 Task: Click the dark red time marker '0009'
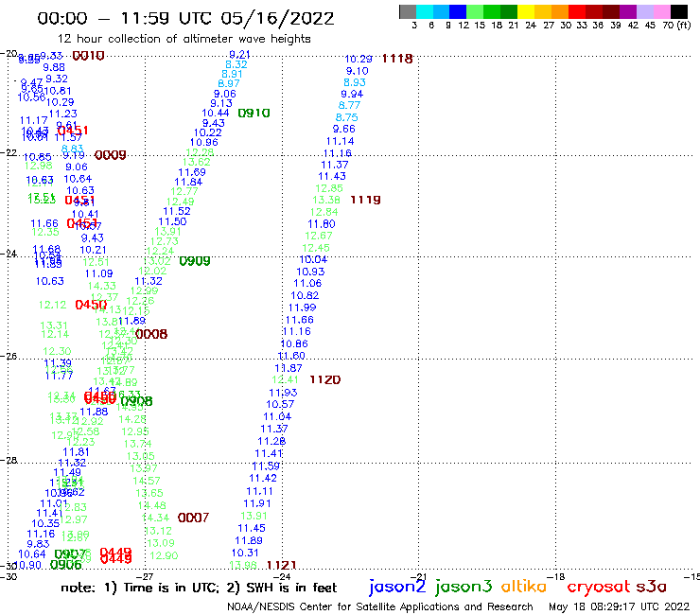pyautogui.click(x=111, y=155)
